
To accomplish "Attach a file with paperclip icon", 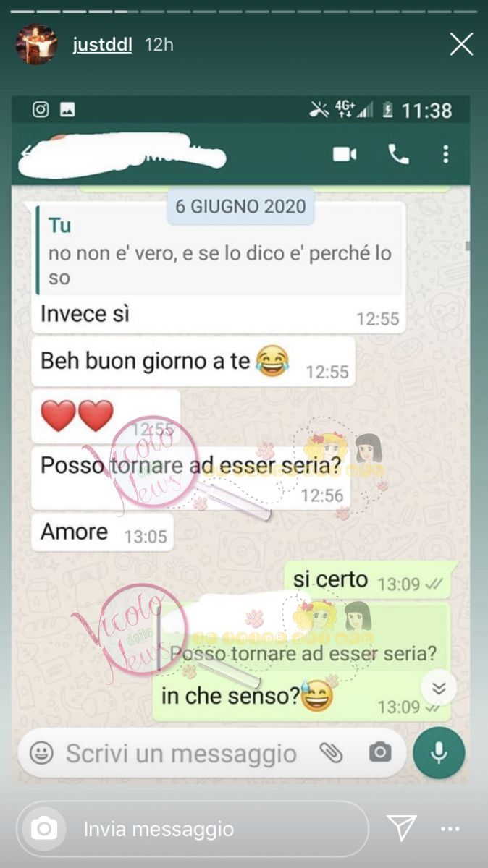I will pyautogui.click(x=331, y=753).
